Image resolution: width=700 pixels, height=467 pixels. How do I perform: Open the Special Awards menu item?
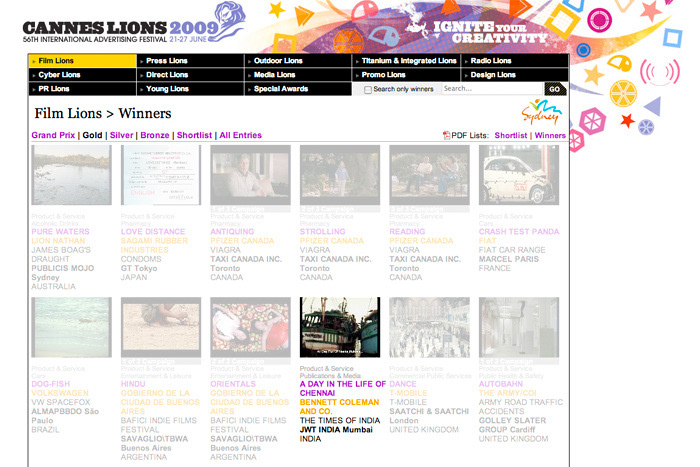click(x=298, y=89)
